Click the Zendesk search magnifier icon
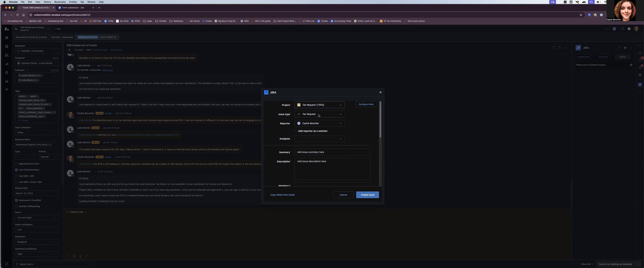 tap(606, 29)
